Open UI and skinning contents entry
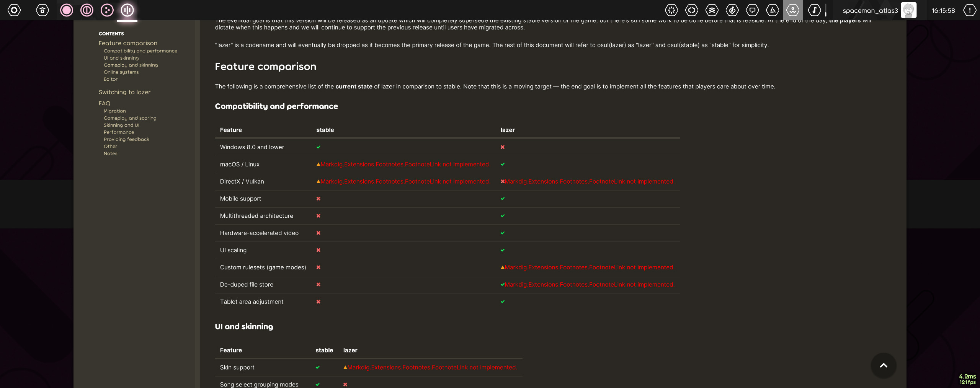Image resolution: width=980 pixels, height=388 pixels. tap(121, 58)
